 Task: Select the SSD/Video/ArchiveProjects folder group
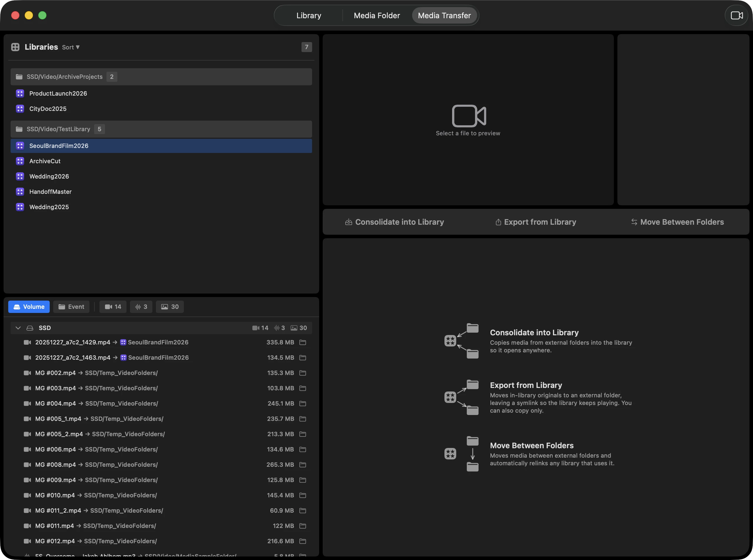[161, 77]
